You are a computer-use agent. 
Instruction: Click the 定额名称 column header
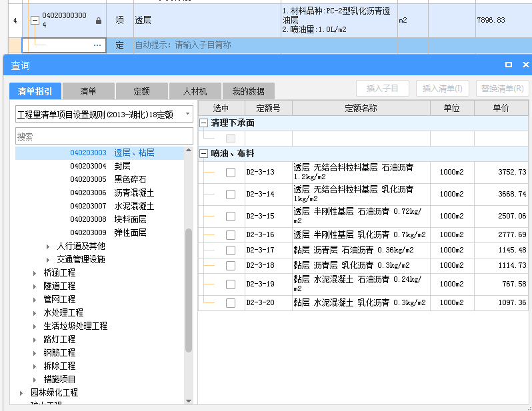(361, 108)
